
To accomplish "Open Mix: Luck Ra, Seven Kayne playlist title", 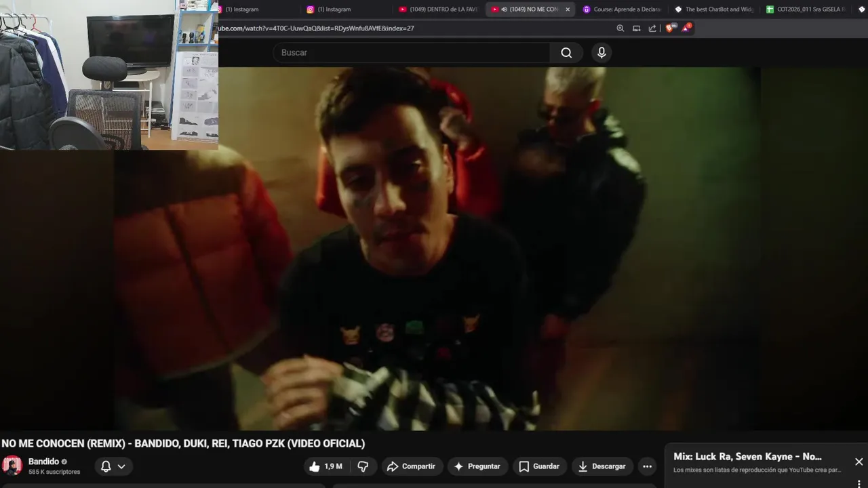I will [747, 457].
